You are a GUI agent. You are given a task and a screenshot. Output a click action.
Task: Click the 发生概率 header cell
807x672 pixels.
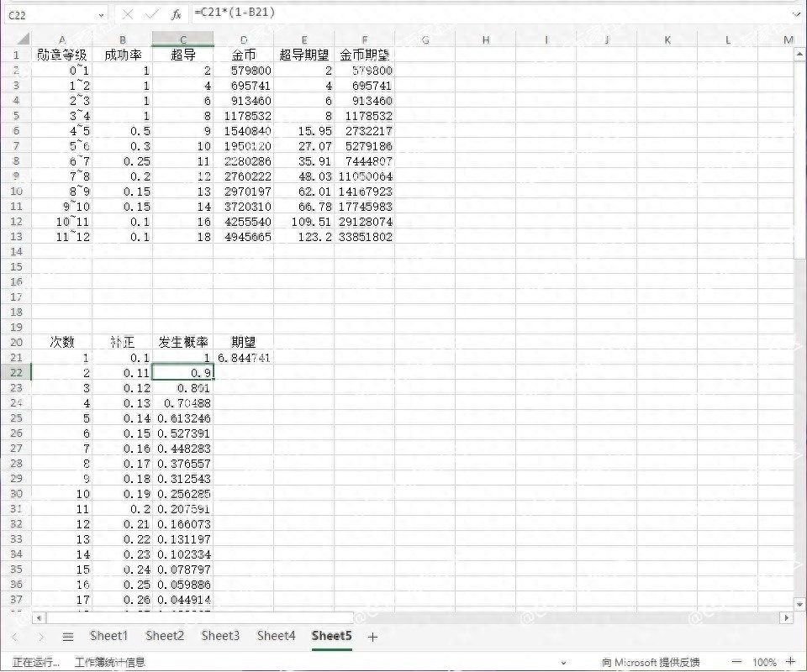[x=182, y=342]
